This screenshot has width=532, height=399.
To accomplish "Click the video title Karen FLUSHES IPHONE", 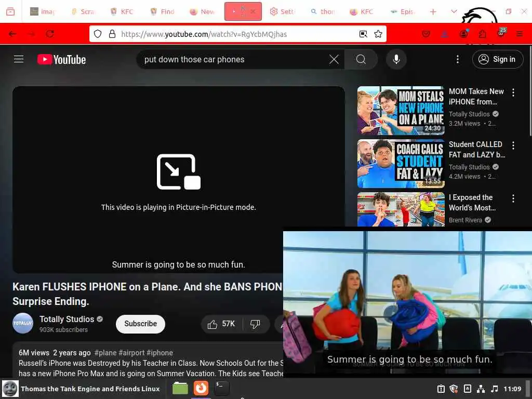I will [147, 294].
